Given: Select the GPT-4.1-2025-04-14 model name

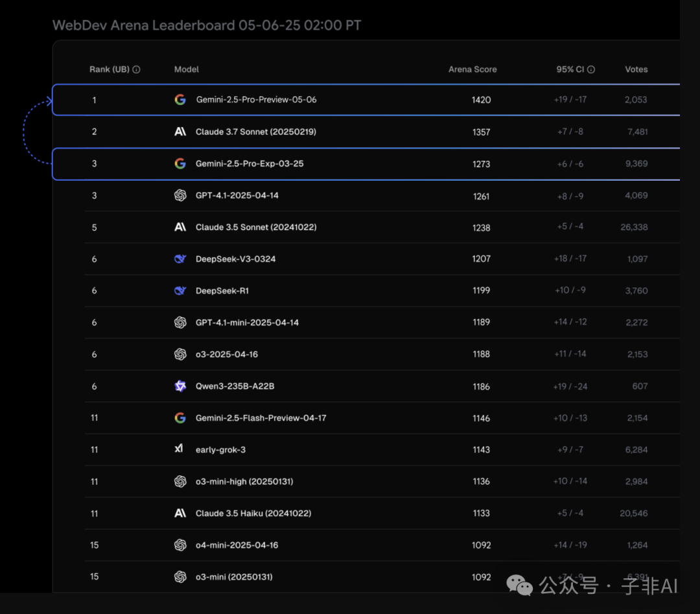Looking at the screenshot, I should (x=237, y=195).
